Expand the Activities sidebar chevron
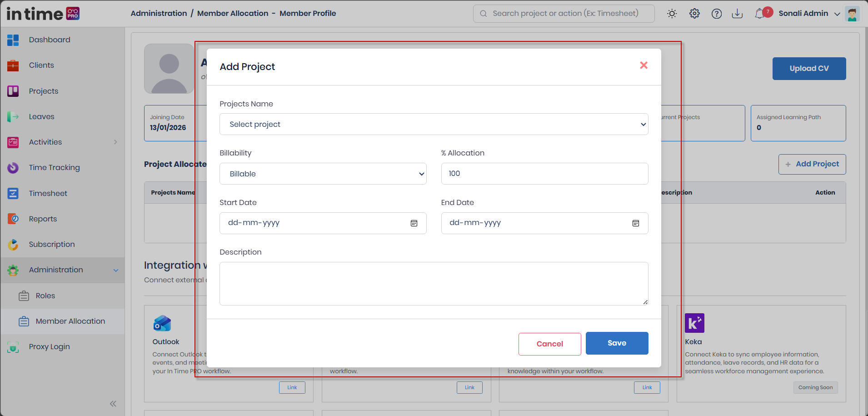868x416 pixels. [115, 142]
